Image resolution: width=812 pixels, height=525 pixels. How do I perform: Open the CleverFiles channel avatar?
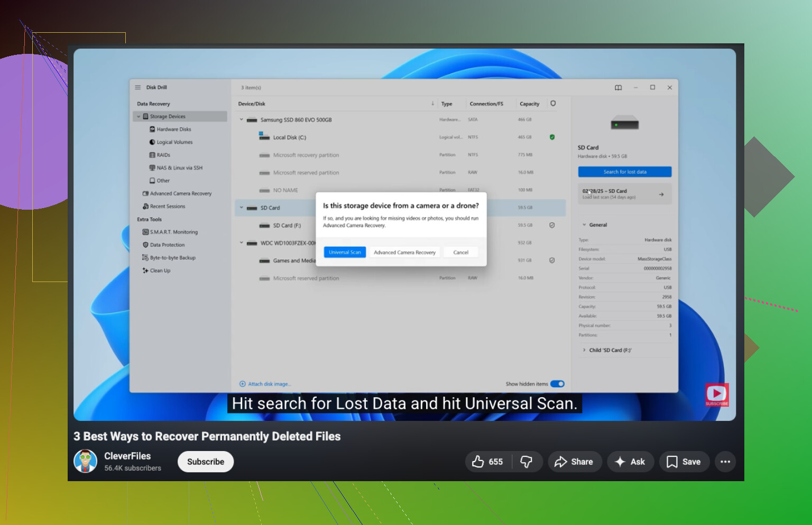(85, 462)
